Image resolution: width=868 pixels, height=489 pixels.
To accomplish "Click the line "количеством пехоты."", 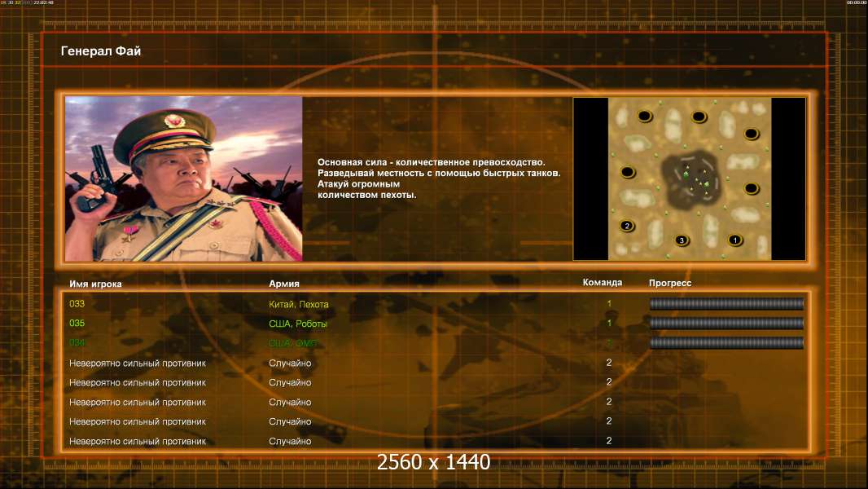I will [366, 195].
